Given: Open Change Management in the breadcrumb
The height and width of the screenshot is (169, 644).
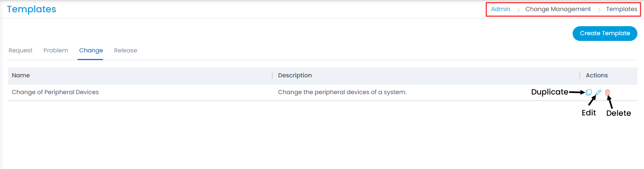Looking at the screenshot, I should [x=558, y=9].
